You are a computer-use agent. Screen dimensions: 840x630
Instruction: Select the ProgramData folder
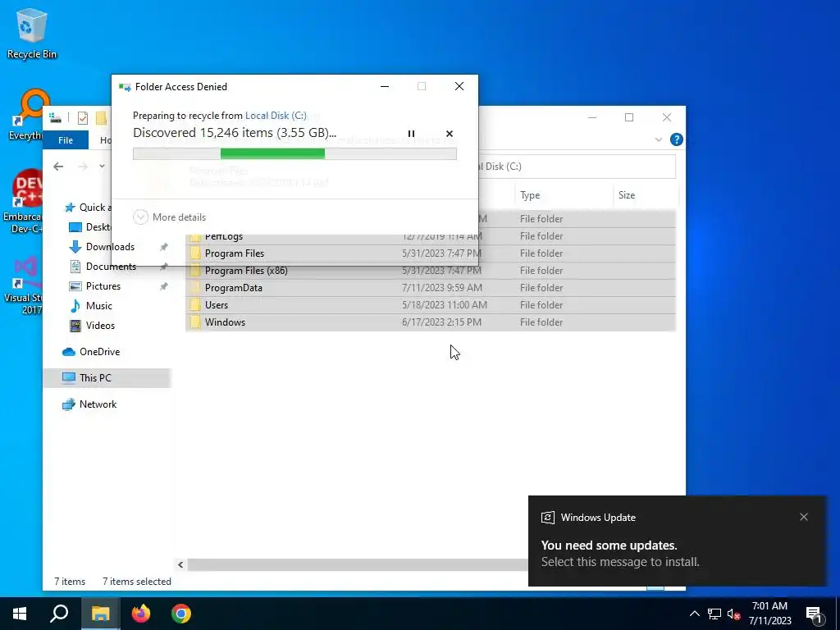[430, 288]
